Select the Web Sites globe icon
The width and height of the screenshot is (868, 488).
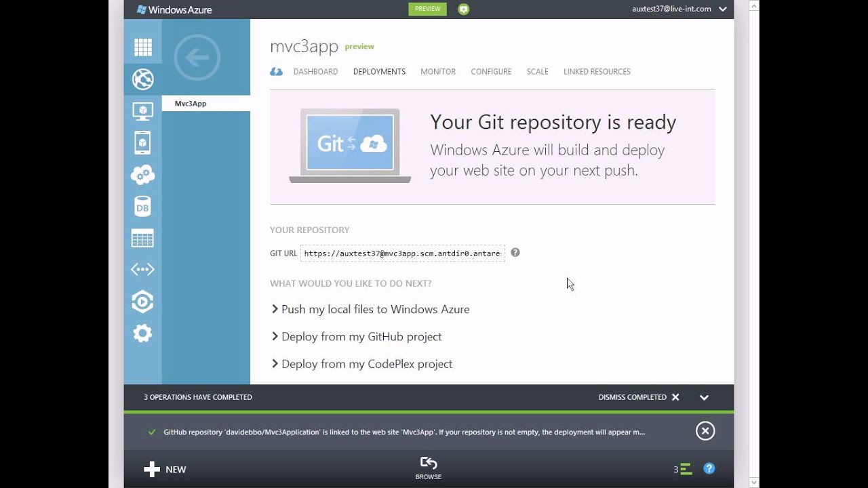click(x=142, y=79)
